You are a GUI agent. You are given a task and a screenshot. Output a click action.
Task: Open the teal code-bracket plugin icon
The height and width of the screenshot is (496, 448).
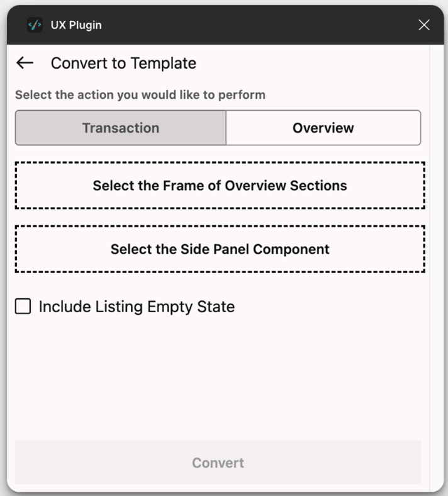[35, 25]
